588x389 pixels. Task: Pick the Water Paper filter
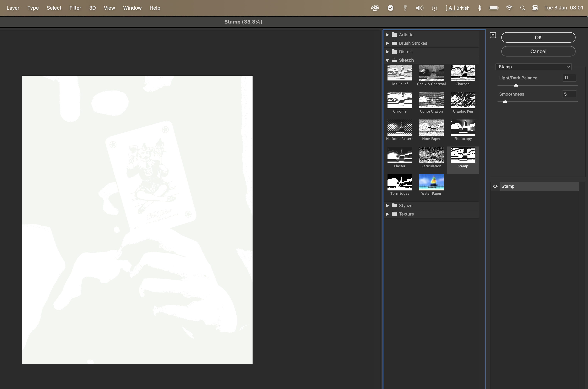point(431,184)
